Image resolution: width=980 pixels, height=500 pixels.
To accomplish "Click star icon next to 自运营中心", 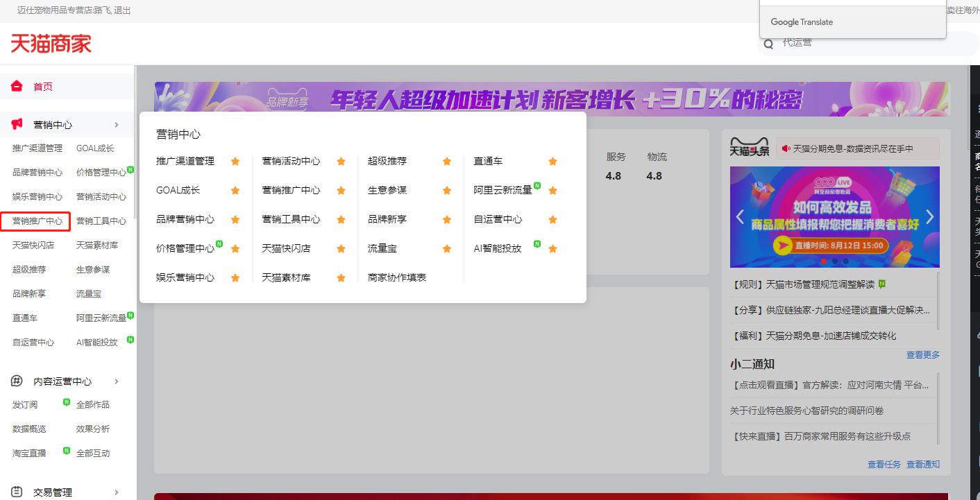I will click(552, 219).
